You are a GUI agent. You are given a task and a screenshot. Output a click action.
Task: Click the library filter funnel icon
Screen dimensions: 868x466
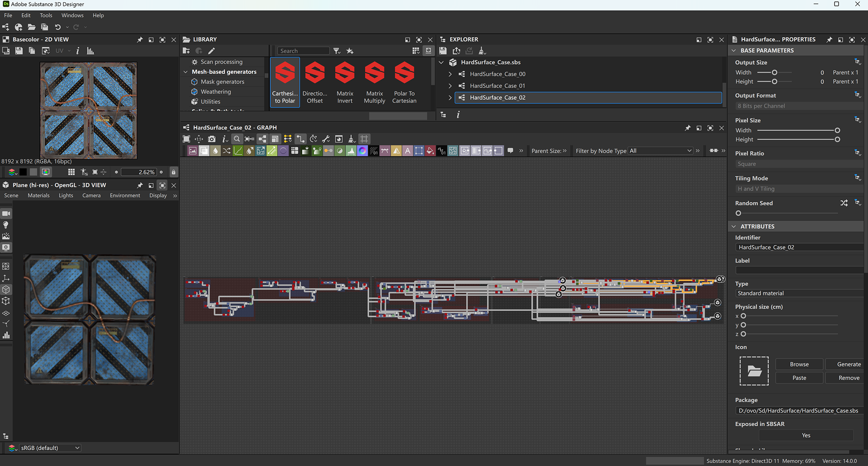click(x=337, y=51)
